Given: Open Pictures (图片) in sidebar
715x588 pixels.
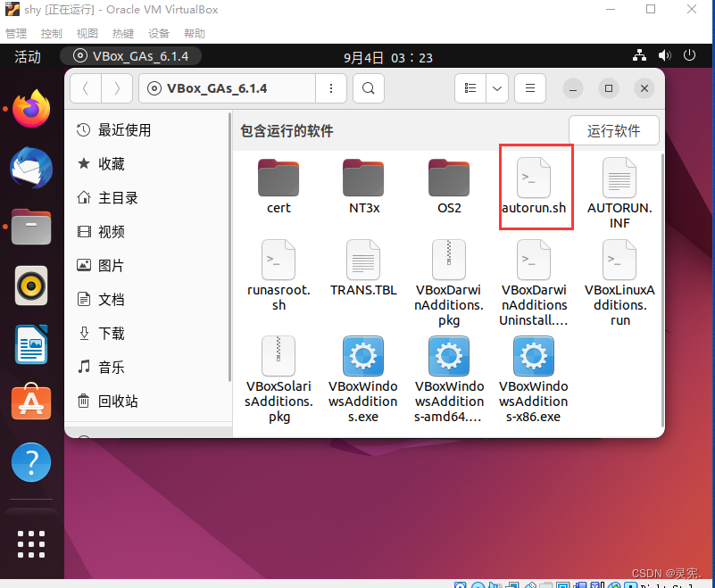Looking at the screenshot, I should click(146, 266).
